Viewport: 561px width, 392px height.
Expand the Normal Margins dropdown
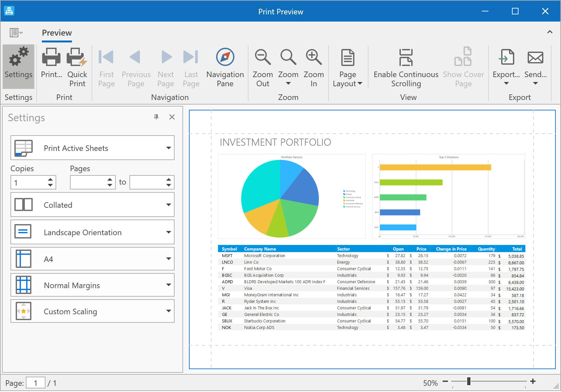click(x=168, y=285)
